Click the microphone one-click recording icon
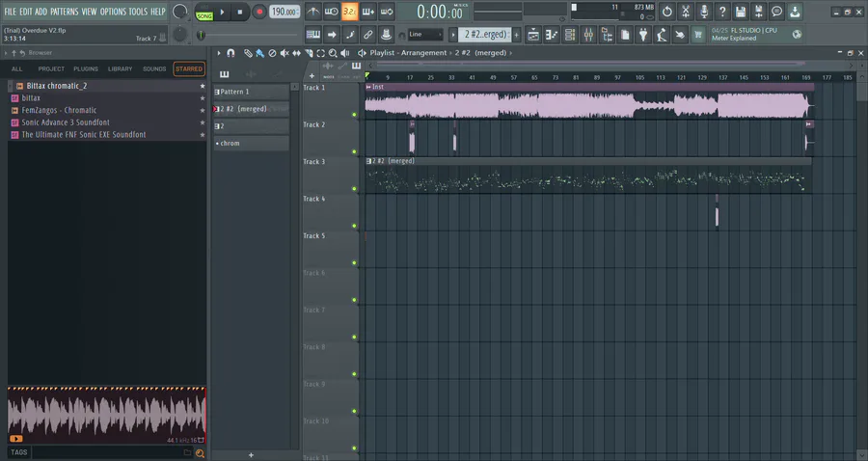 point(704,12)
